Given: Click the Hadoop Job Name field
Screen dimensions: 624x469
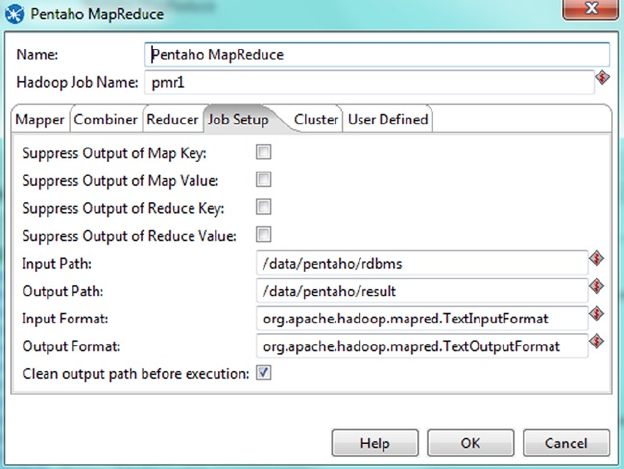Looking at the screenshot, I should [369, 82].
